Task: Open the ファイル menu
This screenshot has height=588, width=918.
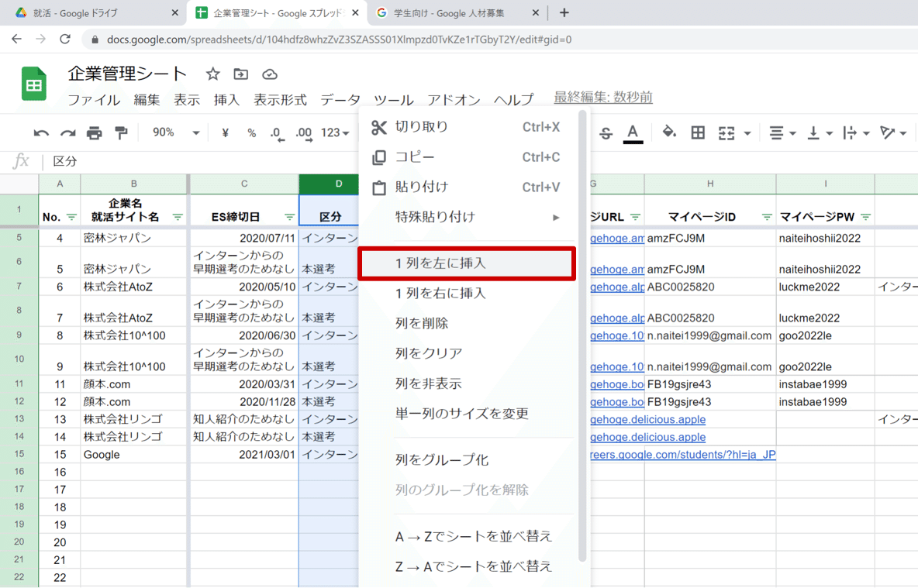Action: tap(94, 99)
